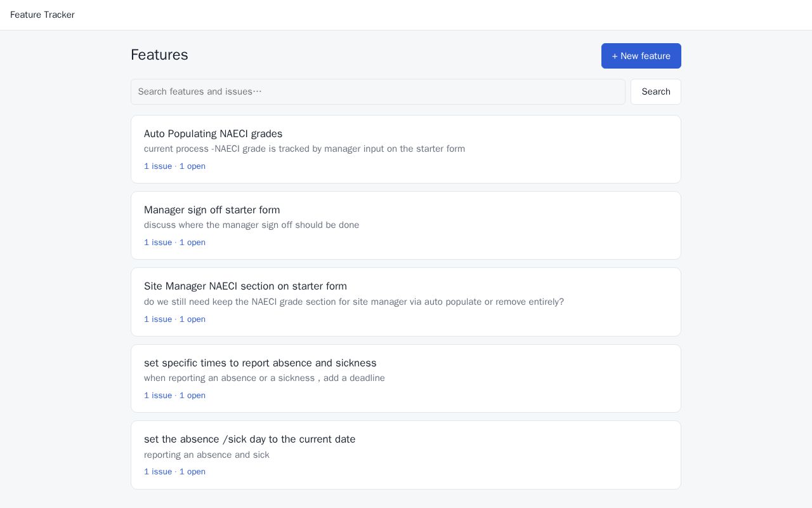The width and height of the screenshot is (812, 508).
Task: Click issue count under set the absence /sick day
Action: coord(174,472)
